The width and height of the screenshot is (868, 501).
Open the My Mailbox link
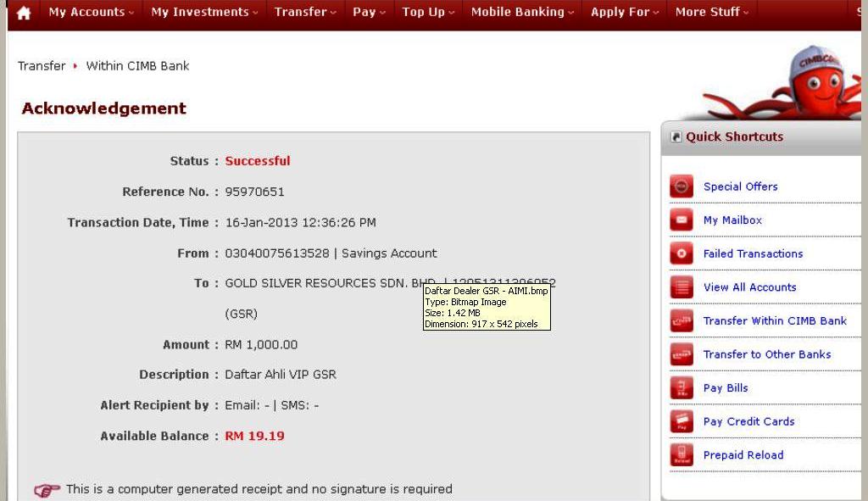(x=732, y=220)
